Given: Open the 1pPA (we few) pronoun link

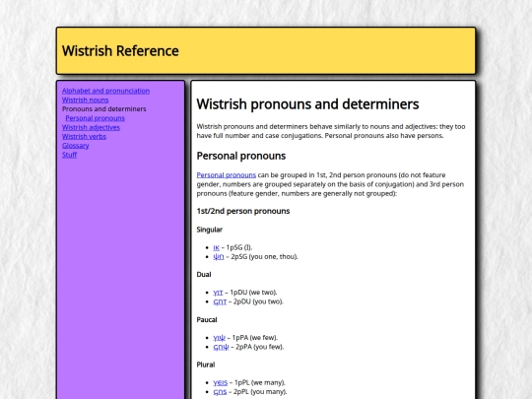Looking at the screenshot, I should [219, 338].
